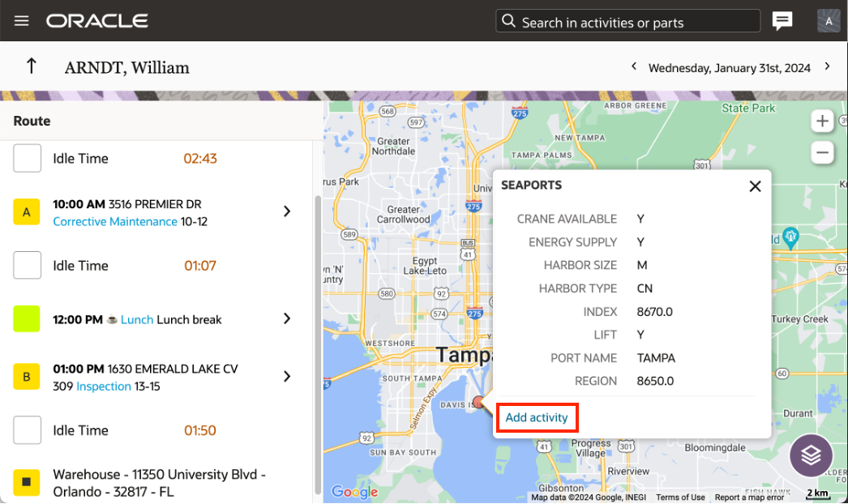Go to previous day arrow

[x=634, y=66]
